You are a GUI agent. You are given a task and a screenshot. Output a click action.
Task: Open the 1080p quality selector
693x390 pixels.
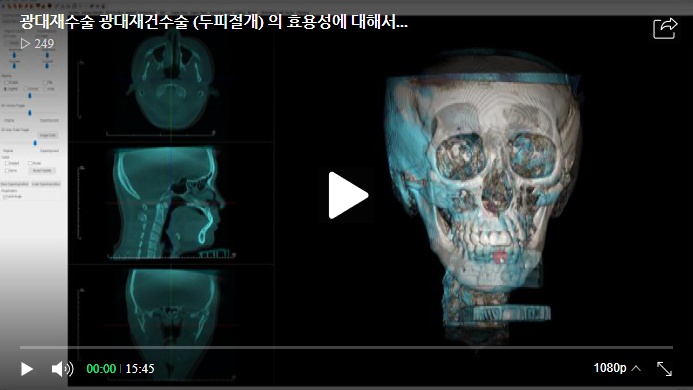[x=609, y=368]
